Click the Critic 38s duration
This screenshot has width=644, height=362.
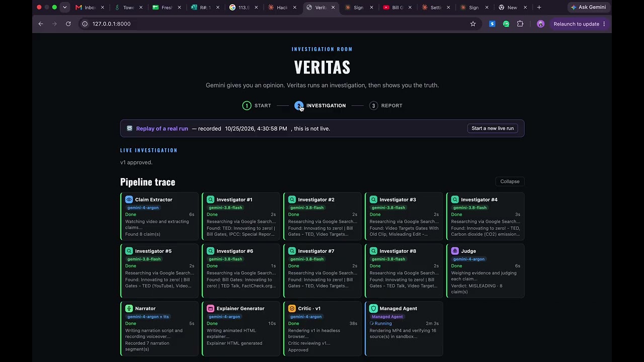pyautogui.click(x=353, y=323)
